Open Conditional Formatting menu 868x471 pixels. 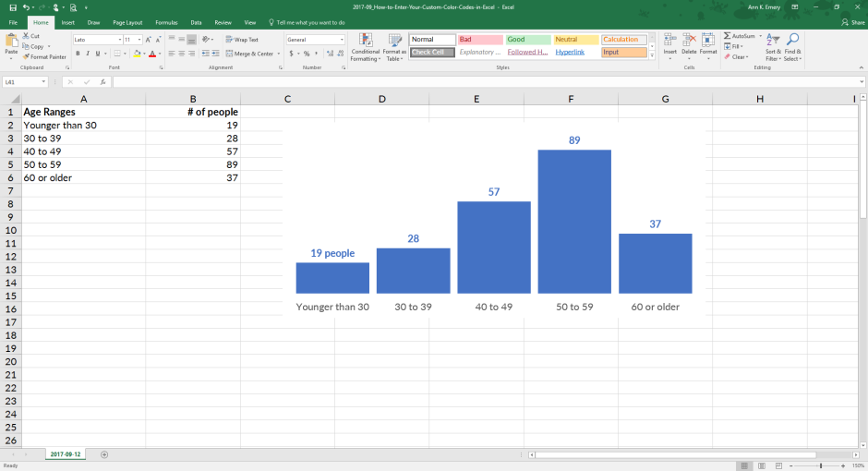366,48
